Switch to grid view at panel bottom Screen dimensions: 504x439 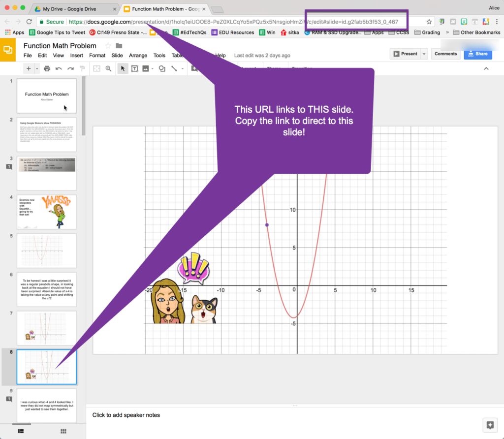click(x=63, y=431)
